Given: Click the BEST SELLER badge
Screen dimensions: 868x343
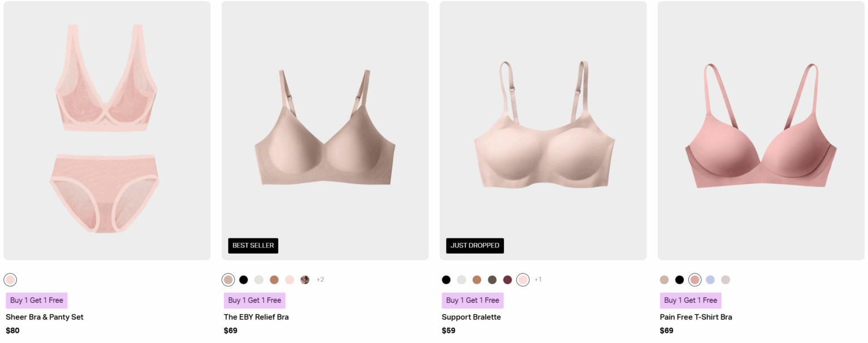Looking at the screenshot, I should coord(253,246).
